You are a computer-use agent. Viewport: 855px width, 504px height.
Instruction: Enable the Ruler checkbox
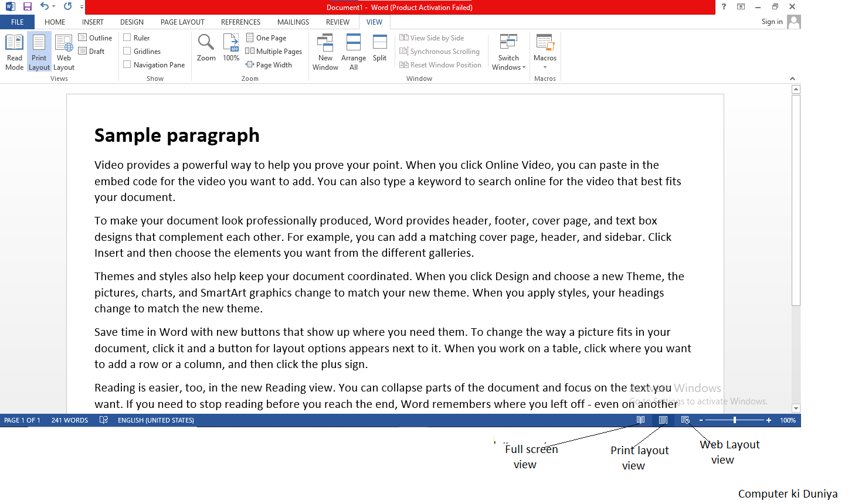(x=127, y=38)
